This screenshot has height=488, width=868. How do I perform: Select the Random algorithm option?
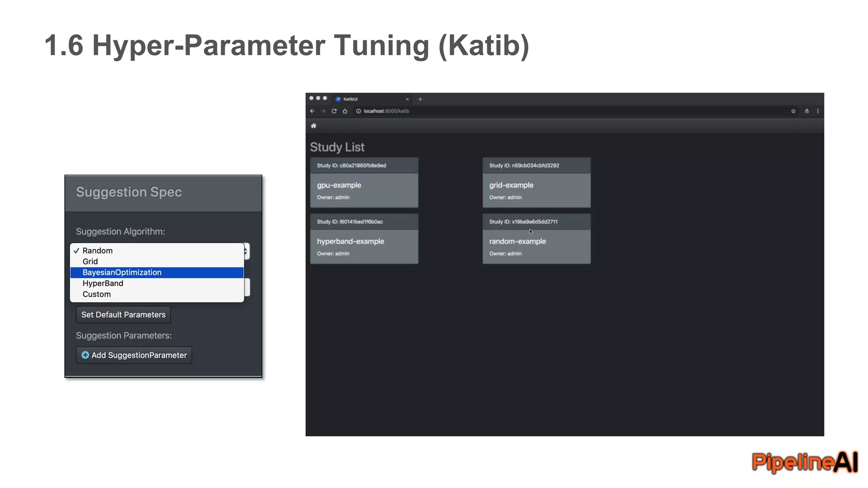pyautogui.click(x=97, y=250)
